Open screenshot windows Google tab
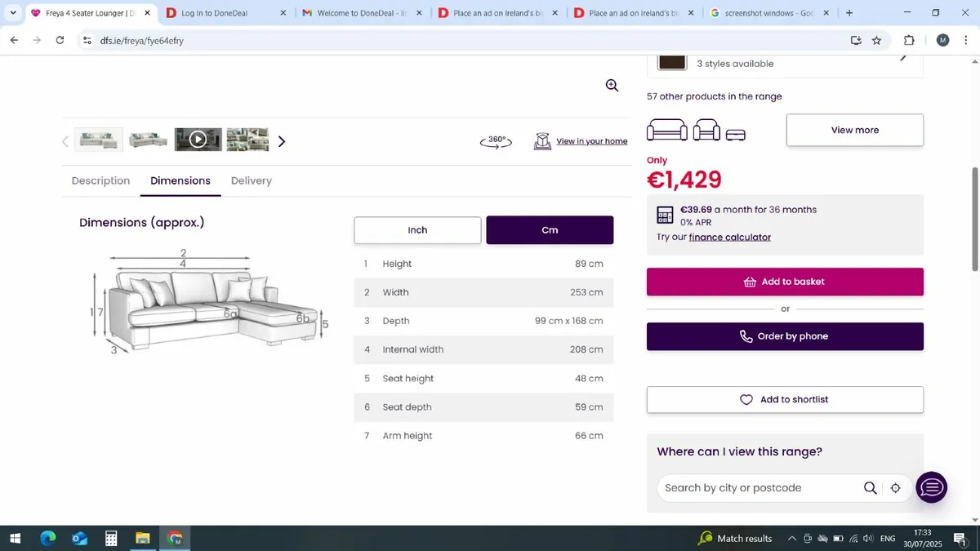Image resolution: width=980 pixels, height=551 pixels. click(770, 13)
